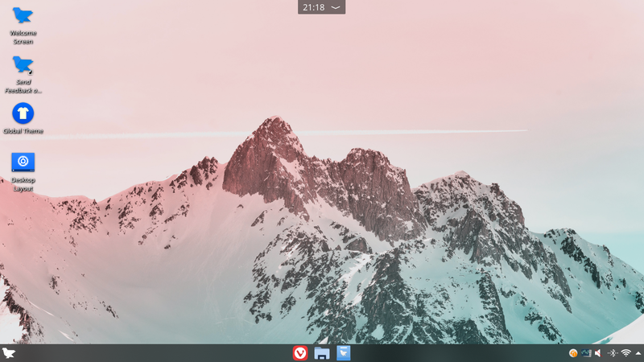Open the Send Feedback desktop shortcut
644x362 pixels.
23,64
